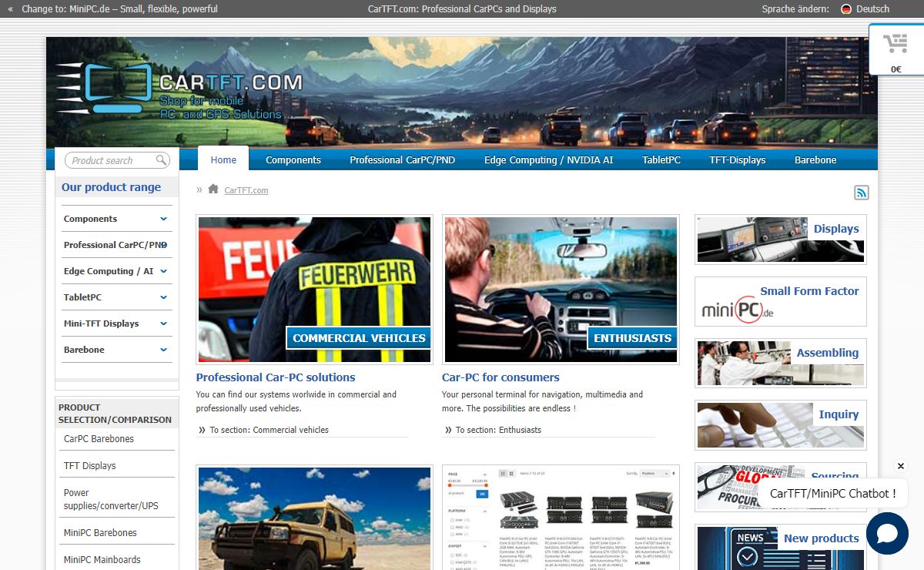Image resolution: width=924 pixels, height=570 pixels.
Task: Open the Barebone navigation tab
Action: 815,160
